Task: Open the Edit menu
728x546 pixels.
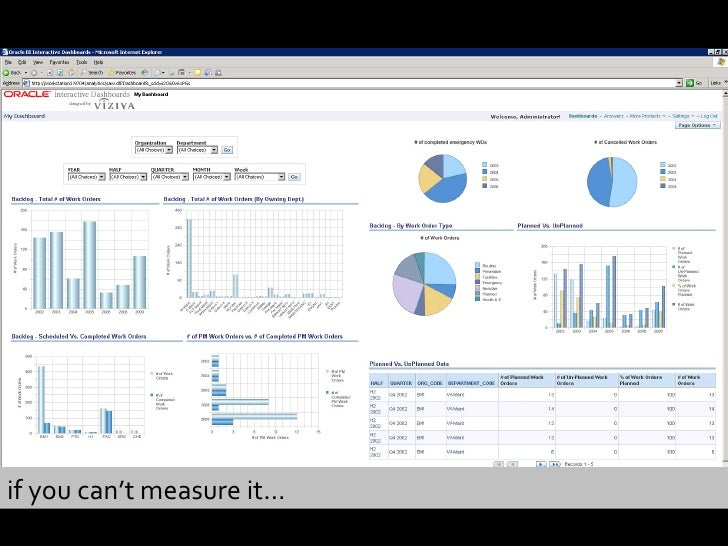Action: [x=22, y=62]
